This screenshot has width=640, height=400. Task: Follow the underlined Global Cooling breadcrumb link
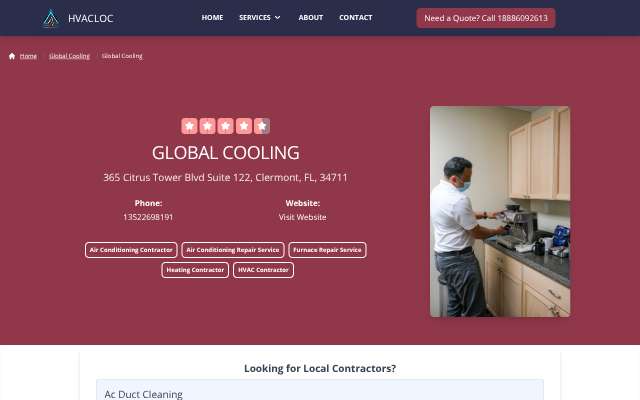click(x=69, y=56)
